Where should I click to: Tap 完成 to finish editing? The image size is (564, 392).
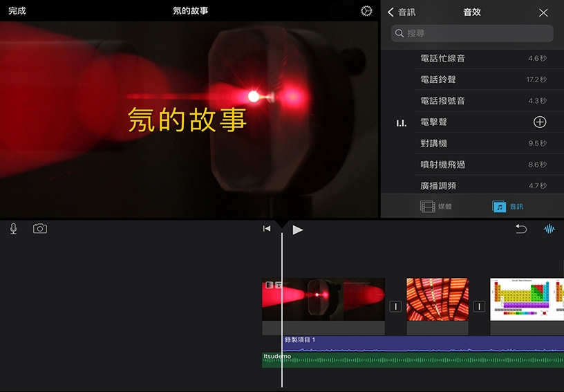[17, 11]
